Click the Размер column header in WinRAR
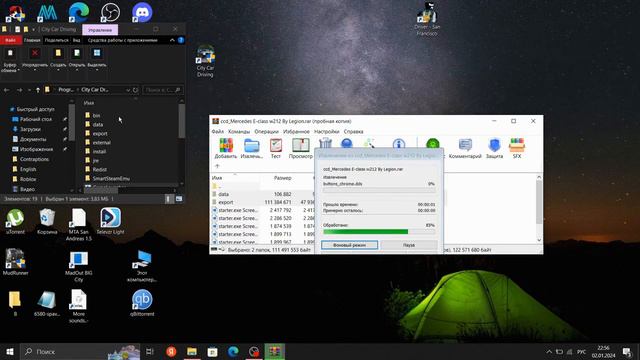Image resolution: width=640 pixels, height=360 pixels. pyautogui.click(x=282, y=178)
